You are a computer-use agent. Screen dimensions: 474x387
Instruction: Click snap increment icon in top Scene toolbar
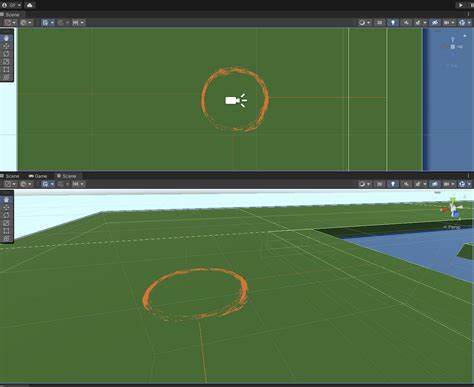tap(76, 23)
